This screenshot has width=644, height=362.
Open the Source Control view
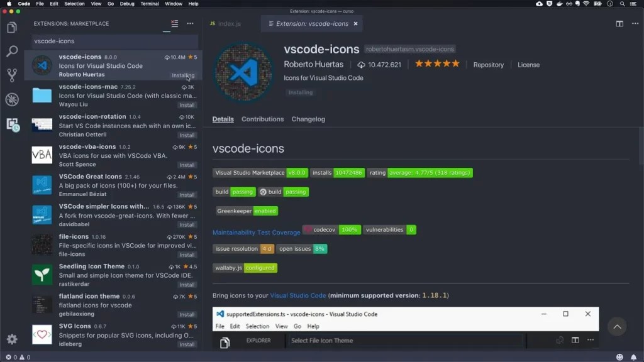tap(12, 75)
